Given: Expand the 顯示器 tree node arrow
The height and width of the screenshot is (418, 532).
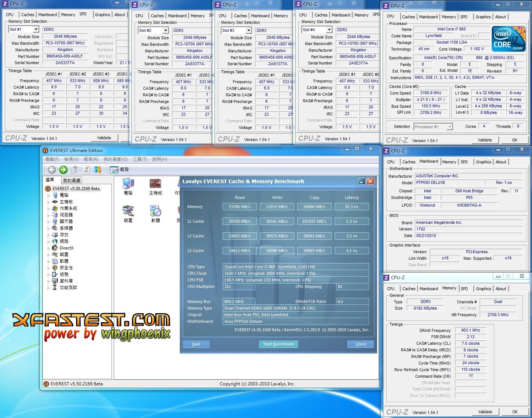Looking at the screenshot, I should pyautogui.click(x=48, y=222).
